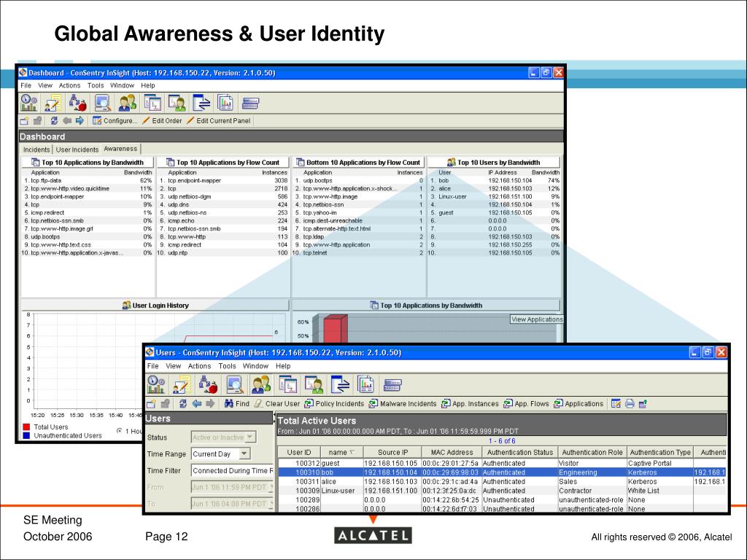This screenshot has height=560, width=747.
Task: Click the red bar in bandwidth chart
Action: tap(336, 329)
